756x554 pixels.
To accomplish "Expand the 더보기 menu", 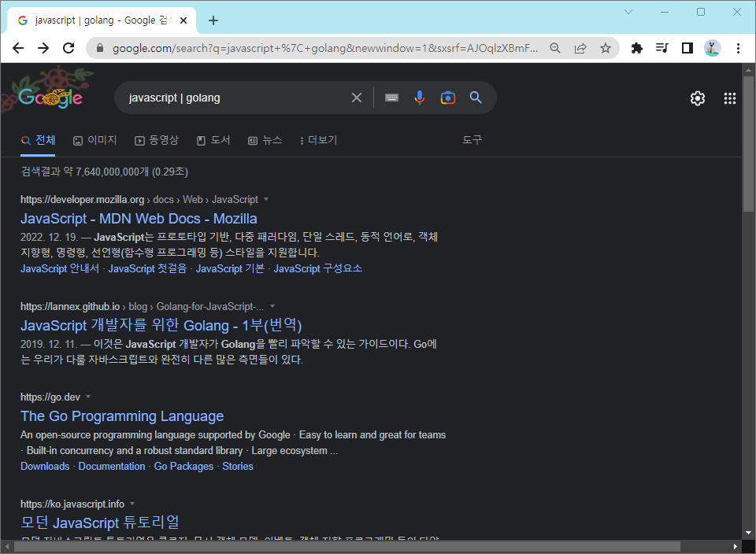I will pyautogui.click(x=319, y=140).
